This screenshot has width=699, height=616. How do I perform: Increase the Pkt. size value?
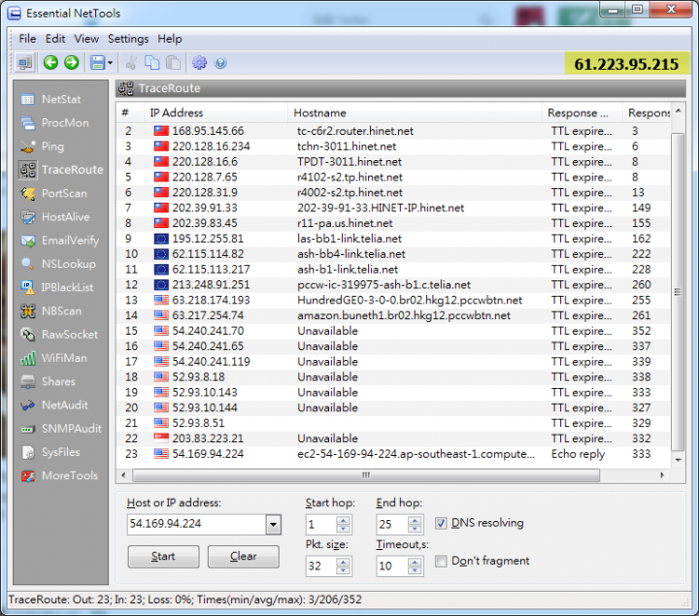click(x=343, y=562)
